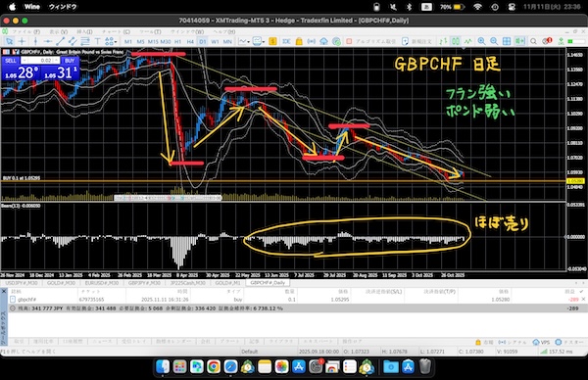Zoom in on the chart

[x=481, y=41]
